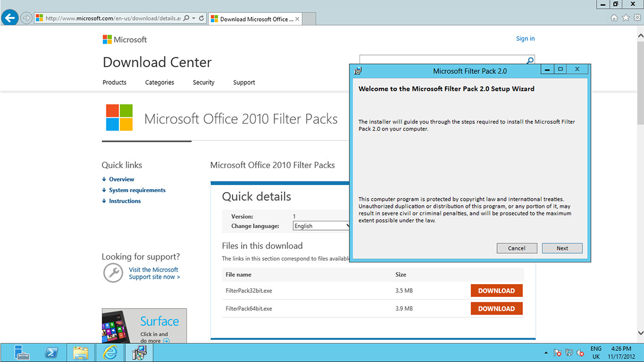
Task: Click the Download Center search magnifier icon
Action: coord(530,60)
